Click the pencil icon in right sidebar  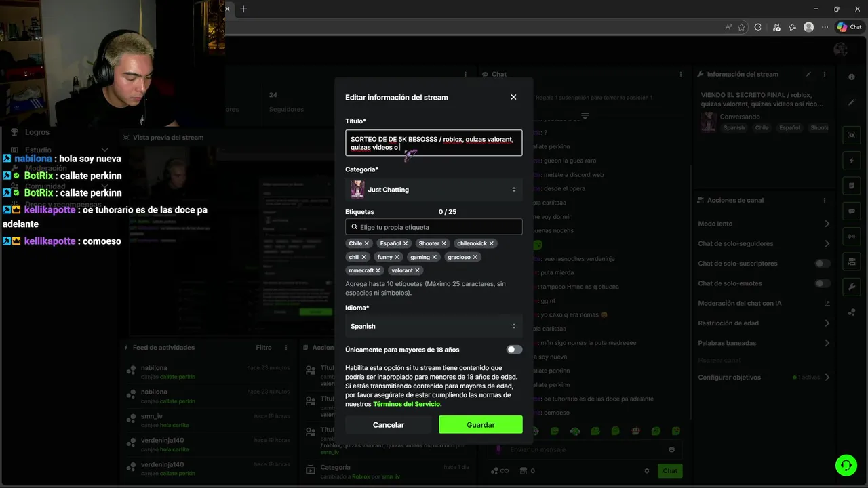point(852,102)
